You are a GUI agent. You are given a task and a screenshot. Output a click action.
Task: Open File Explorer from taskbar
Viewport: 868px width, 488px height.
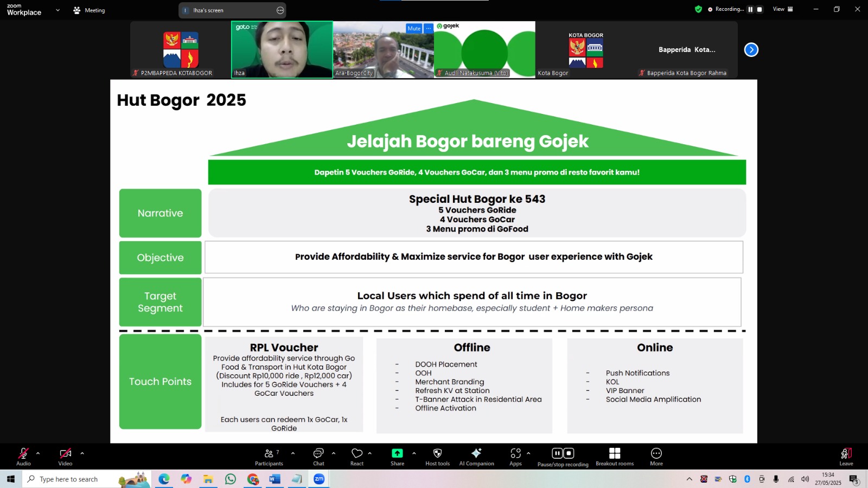(x=208, y=479)
